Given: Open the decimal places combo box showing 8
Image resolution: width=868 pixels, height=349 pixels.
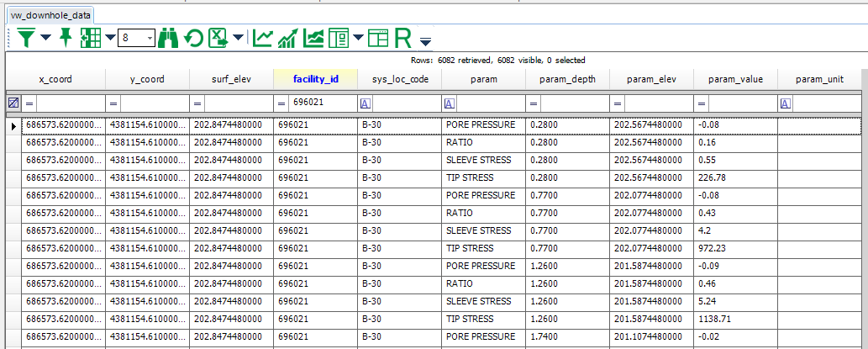Looking at the screenshot, I should tap(136, 38).
